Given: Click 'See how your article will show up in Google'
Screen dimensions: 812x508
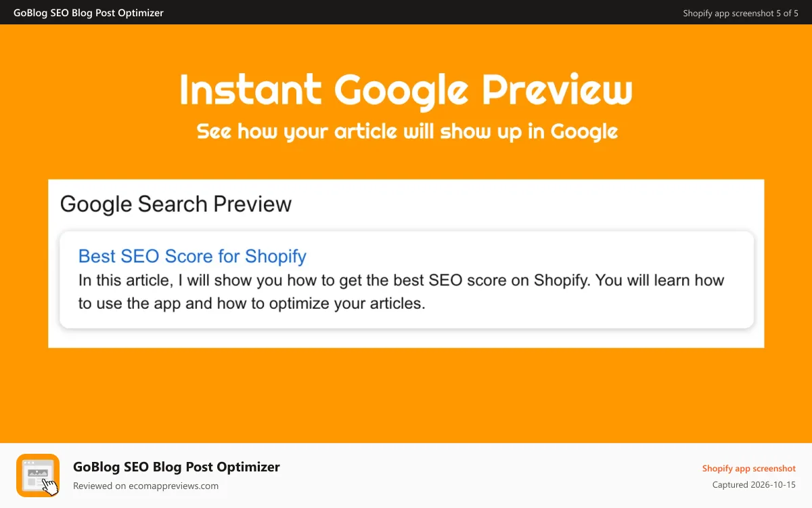Looking at the screenshot, I should click(x=407, y=131).
